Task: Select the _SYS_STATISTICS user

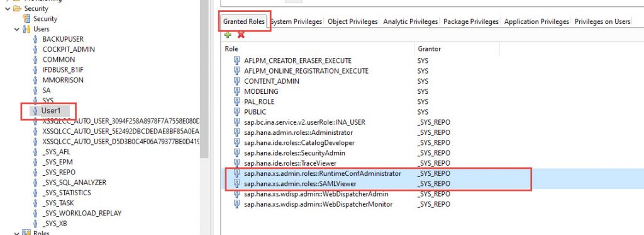Action: click(x=67, y=193)
